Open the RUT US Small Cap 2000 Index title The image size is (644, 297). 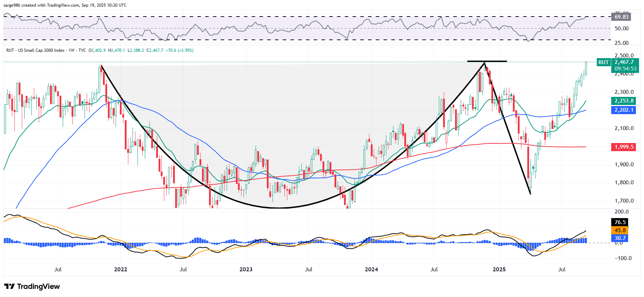tap(35, 50)
